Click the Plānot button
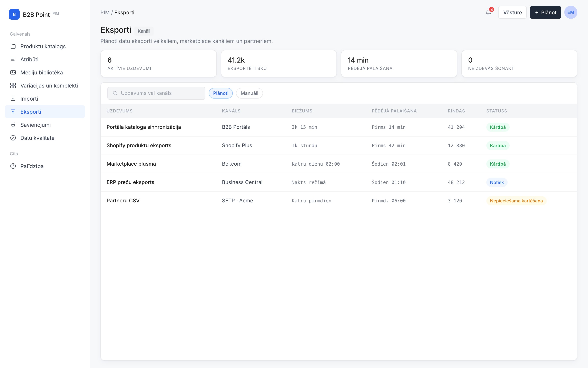 [545, 12]
